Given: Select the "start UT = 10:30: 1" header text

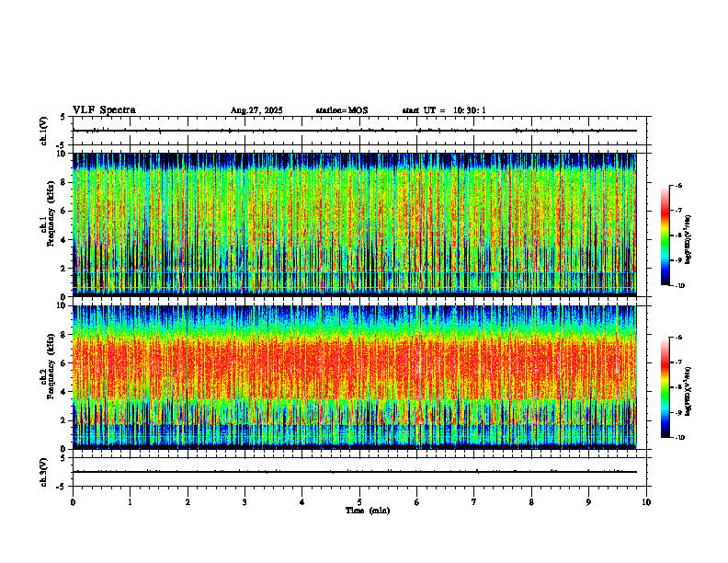Looking at the screenshot, I should (x=444, y=110).
